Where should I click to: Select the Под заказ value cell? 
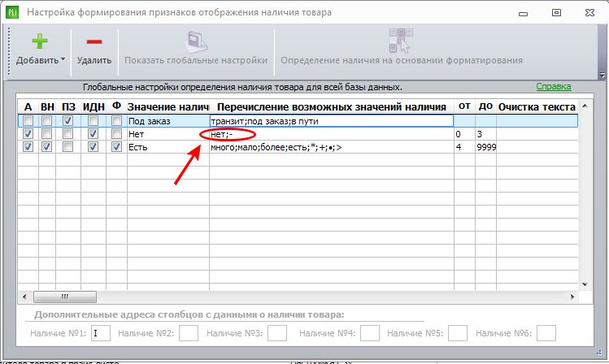168,121
